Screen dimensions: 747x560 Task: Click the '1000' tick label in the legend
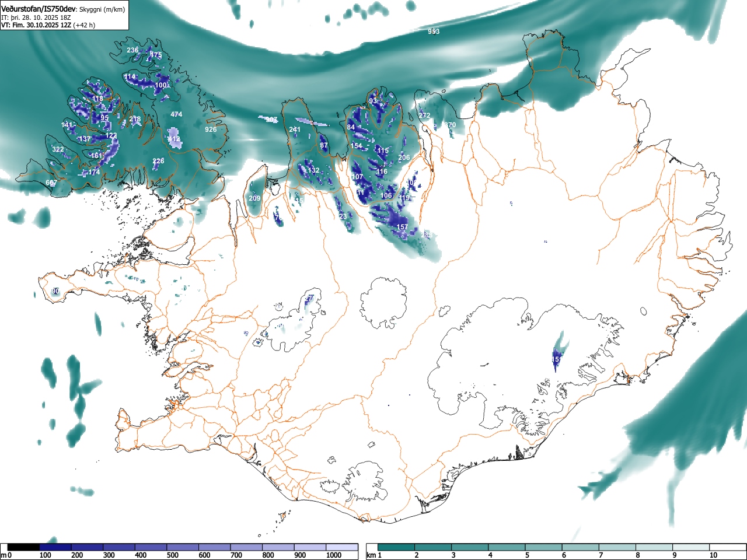pyautogui.click(x=334, y=555)
